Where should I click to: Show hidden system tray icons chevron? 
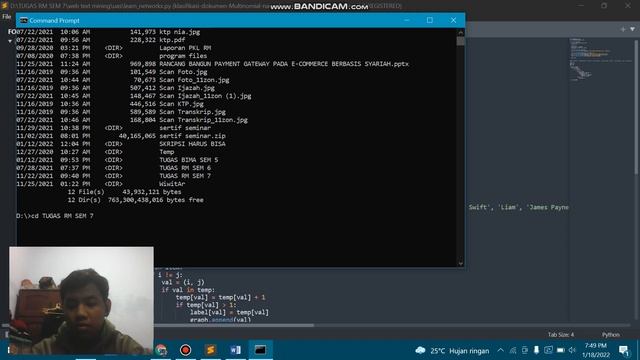coord(500,350)
